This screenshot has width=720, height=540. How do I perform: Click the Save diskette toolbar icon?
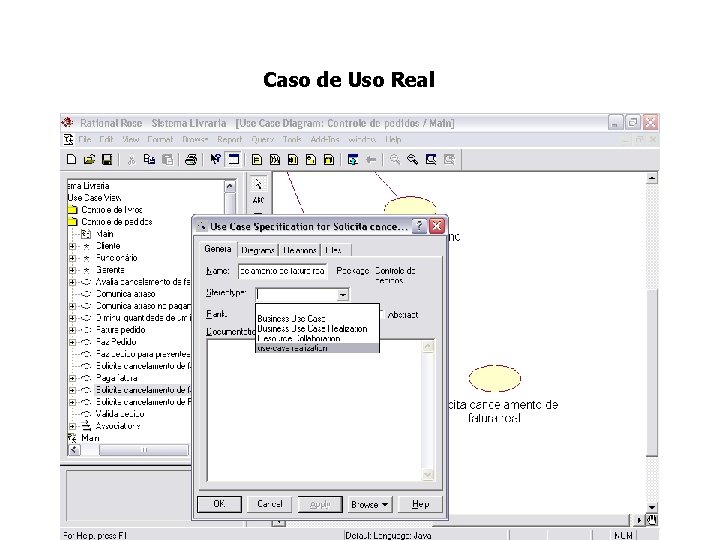click(x=107, y=159)
